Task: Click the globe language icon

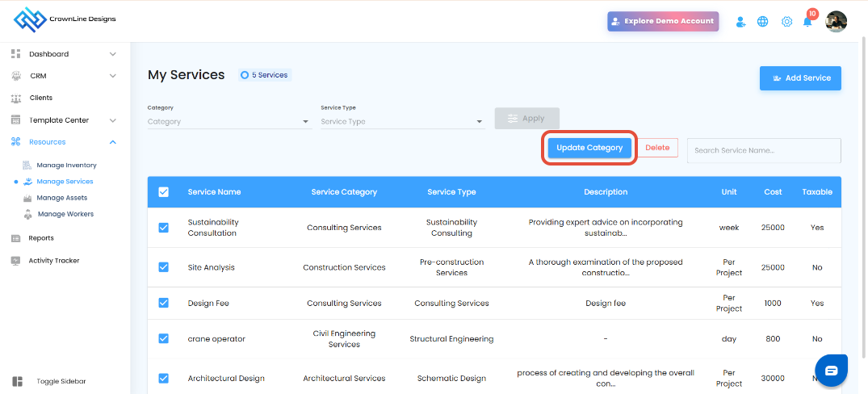Action: (x=763, y=22)
